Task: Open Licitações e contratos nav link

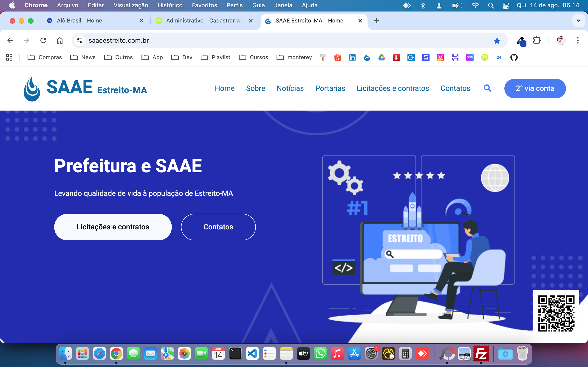Action: (x=393, y=88)
